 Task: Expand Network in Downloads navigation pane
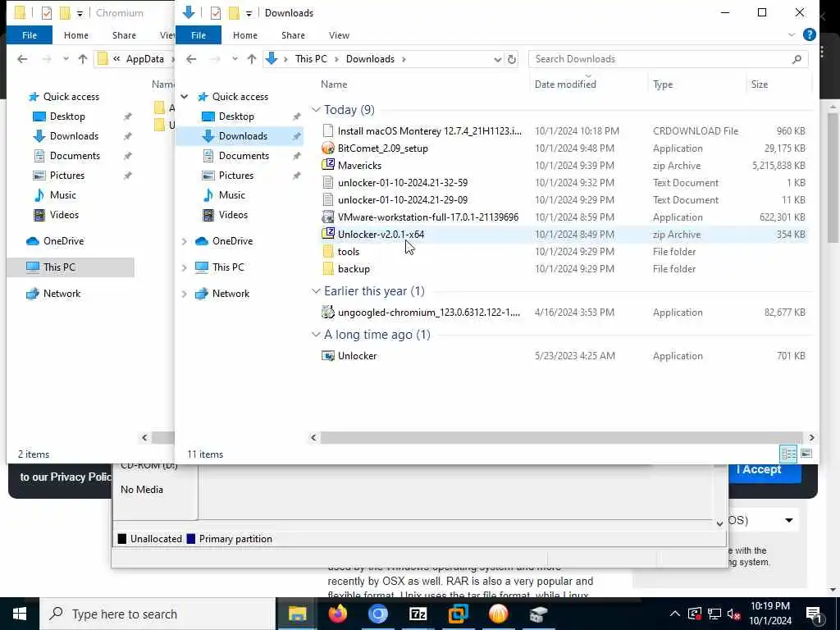(x=185, y=294)
